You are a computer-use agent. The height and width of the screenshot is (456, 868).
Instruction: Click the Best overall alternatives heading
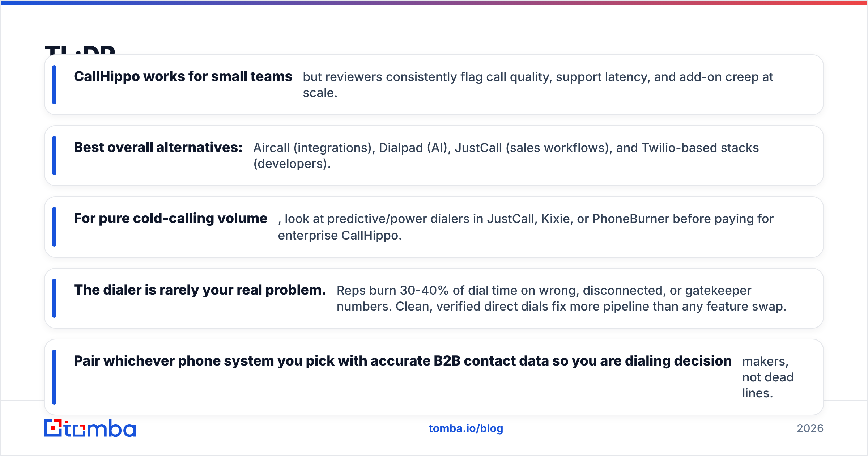pyautogui.click(x=158, y=148)
